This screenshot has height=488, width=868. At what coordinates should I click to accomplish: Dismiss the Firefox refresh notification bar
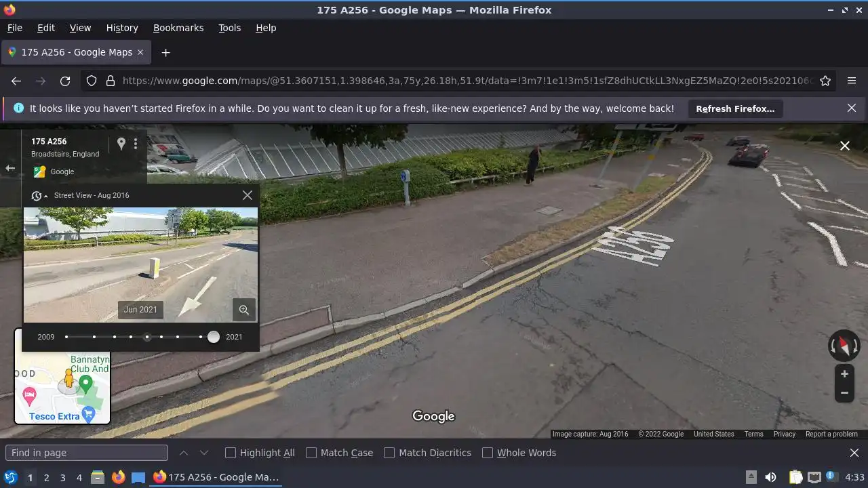(x=852, y=108)
